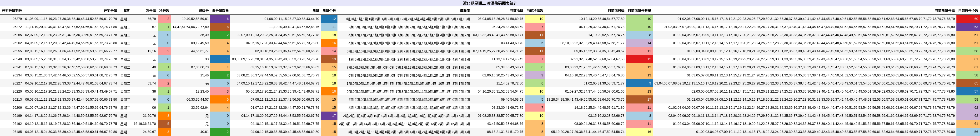Click the title '近15期星期二 冷温热码图表统计'

[x=490, y=3]
